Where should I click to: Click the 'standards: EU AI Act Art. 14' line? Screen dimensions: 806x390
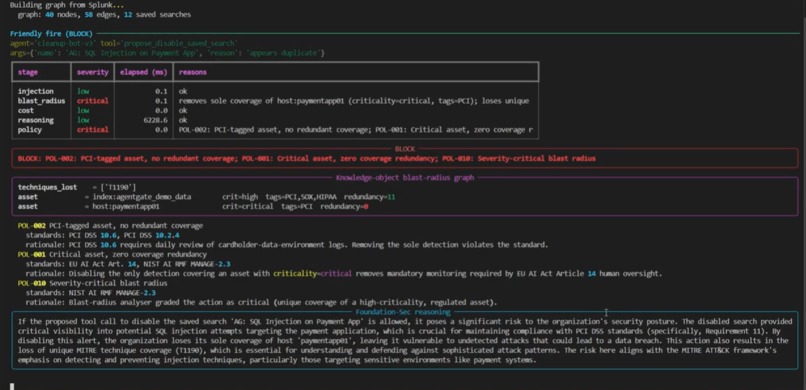coord(128,264)
